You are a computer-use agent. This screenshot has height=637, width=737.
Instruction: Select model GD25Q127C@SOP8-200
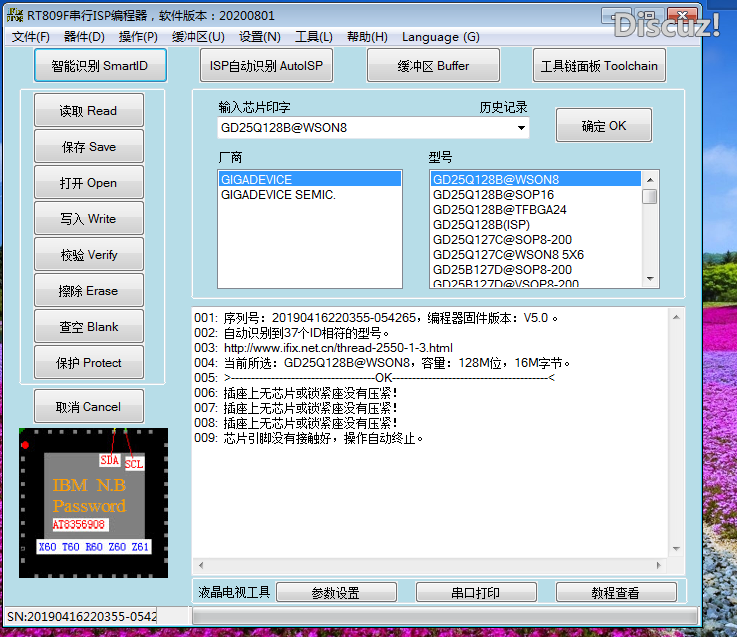pyautogui.click(x=535, y=239)
